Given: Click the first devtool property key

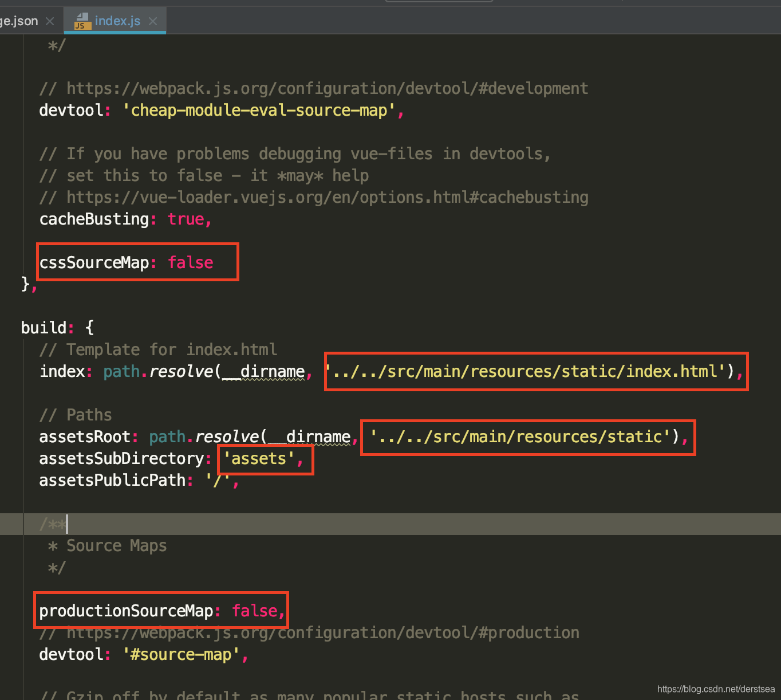Looking at the screenshot, I should click(x=71, y=110).
